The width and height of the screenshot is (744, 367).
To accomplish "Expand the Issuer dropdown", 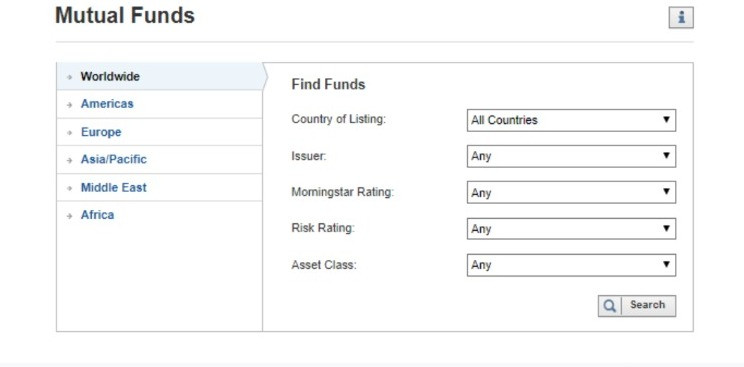I will (571, 156).
